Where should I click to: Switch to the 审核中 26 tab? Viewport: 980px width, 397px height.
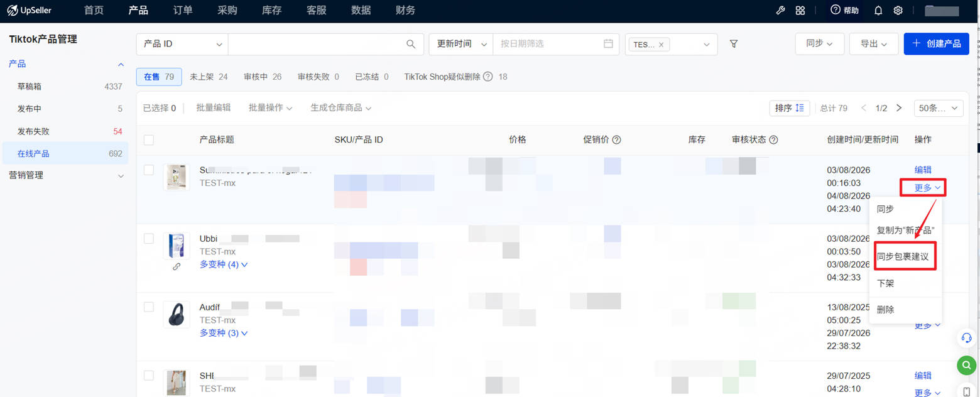(x=263, y=77)
